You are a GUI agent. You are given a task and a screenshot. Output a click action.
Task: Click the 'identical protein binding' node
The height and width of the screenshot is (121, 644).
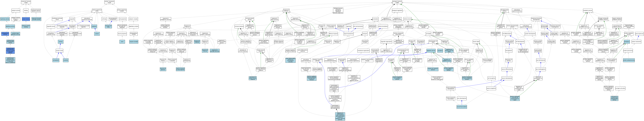26,26
